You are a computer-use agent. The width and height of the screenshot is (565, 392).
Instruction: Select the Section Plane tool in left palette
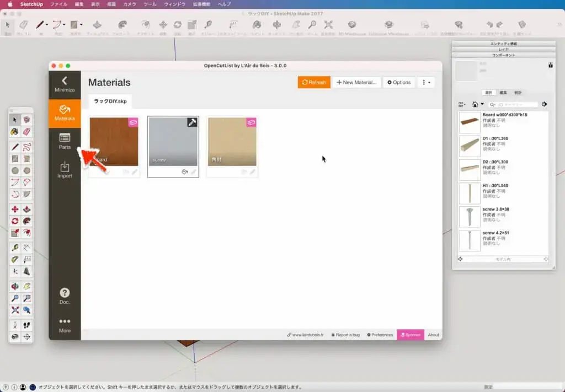pyautogui.click(x=26, y=337)
